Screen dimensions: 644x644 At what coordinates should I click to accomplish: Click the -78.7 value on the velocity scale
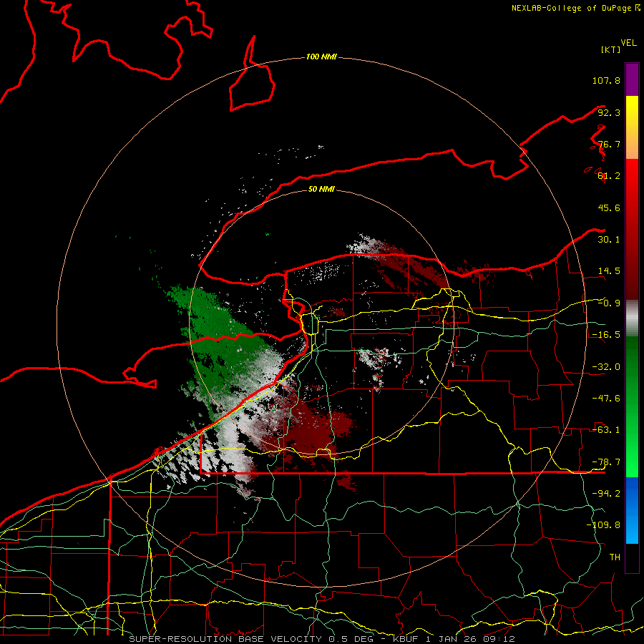606,462
